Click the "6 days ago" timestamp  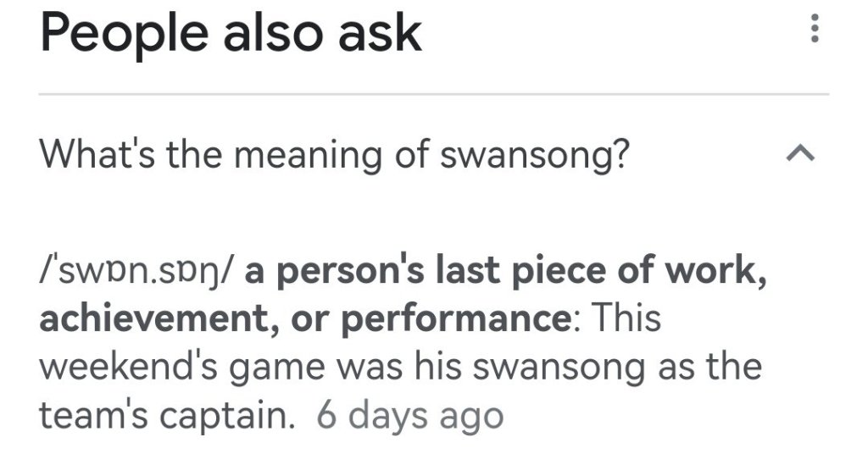coord(409,416)
